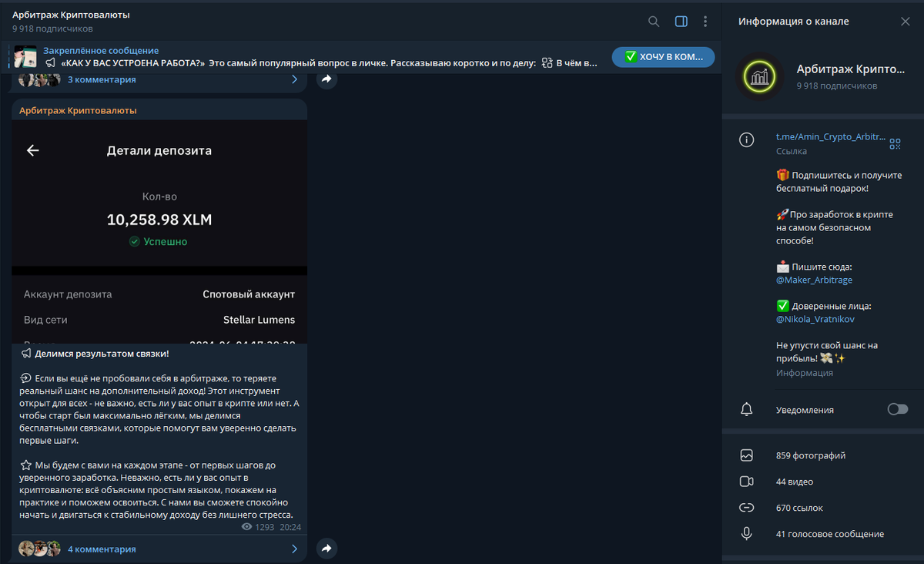Viewport: 924px width, 564px height.
Task: Click the photos icon in shared media
Action: pos(746,455)
